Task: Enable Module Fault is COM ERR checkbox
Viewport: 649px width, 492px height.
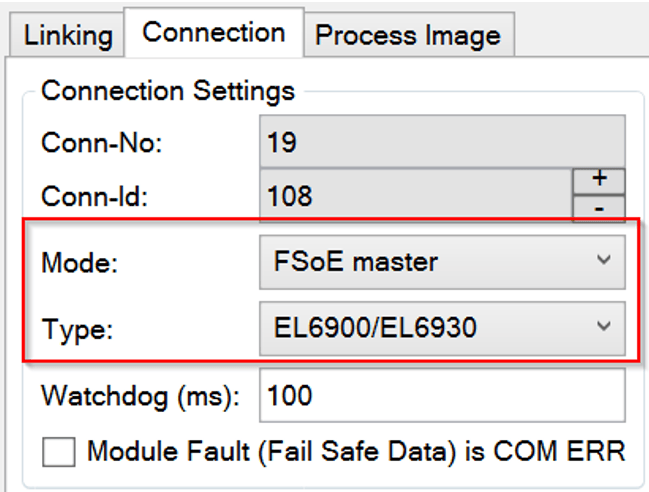Action: (59, 452)
